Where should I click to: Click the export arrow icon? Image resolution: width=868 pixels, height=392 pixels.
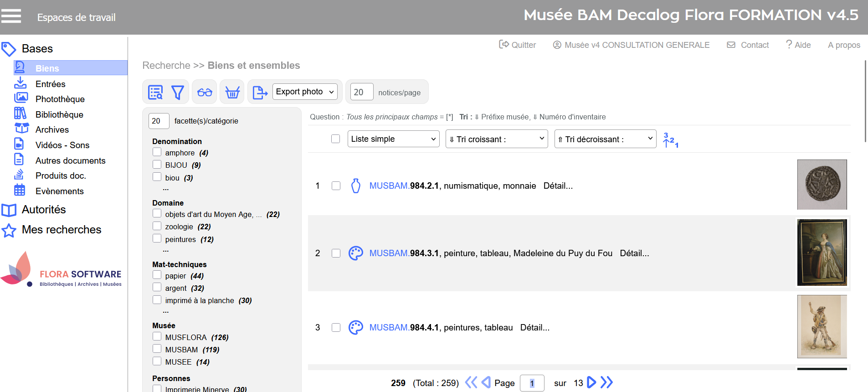(x=260, y=93)
